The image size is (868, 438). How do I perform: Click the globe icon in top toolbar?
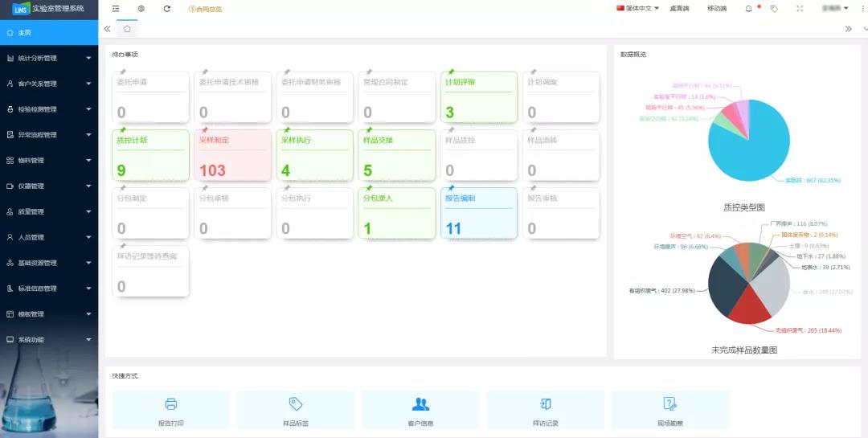(x=141, y=9)
